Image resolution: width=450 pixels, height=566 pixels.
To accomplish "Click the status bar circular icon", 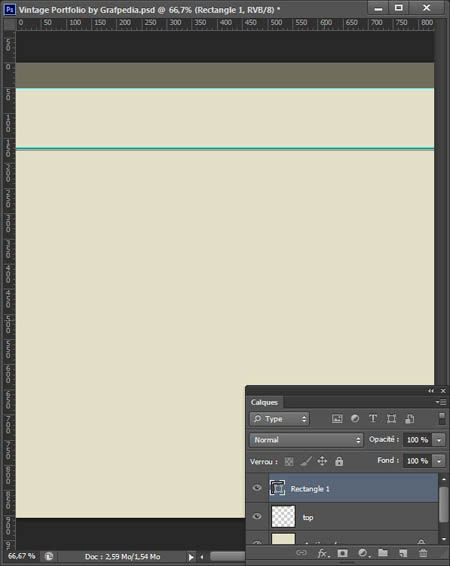I will pyautogui.click(x=49, y=557).
